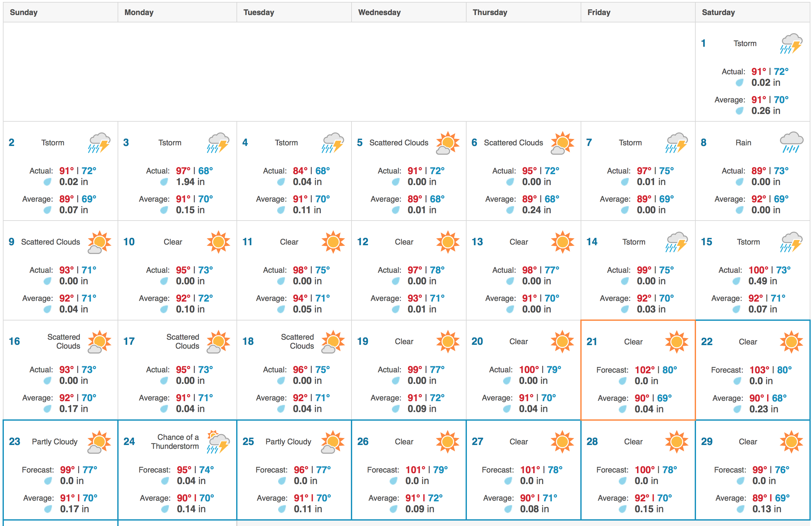Click the Partly Cloudy label on day 25
The height and width of the screenshot is (526, 812).
tap(288, 442)
